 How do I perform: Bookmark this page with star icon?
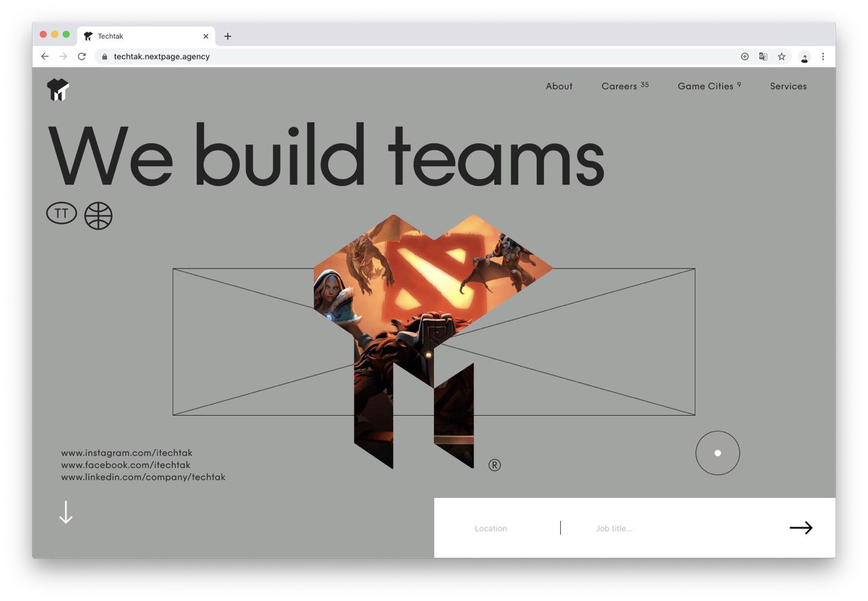[x=781, y=56]
